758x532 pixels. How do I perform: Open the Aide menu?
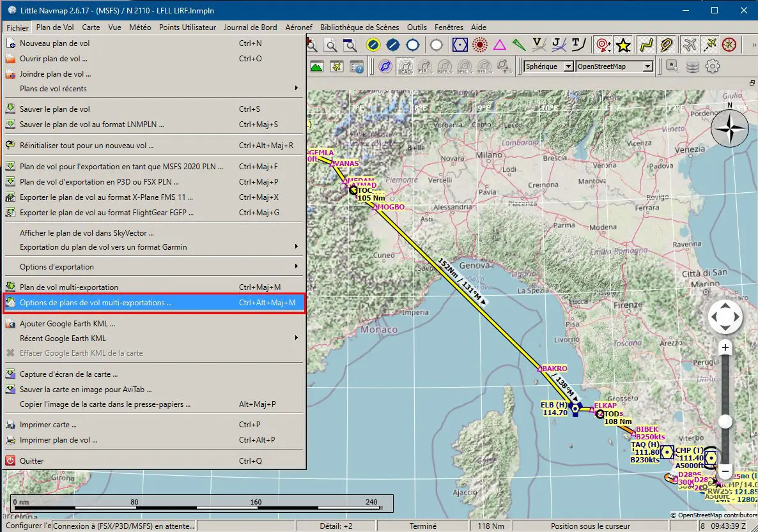click(479, 27)
